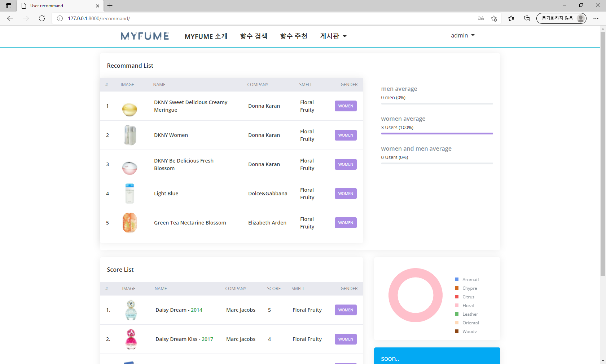
Task: Open the browser collections icon
Action: click(x=527, y=18)
